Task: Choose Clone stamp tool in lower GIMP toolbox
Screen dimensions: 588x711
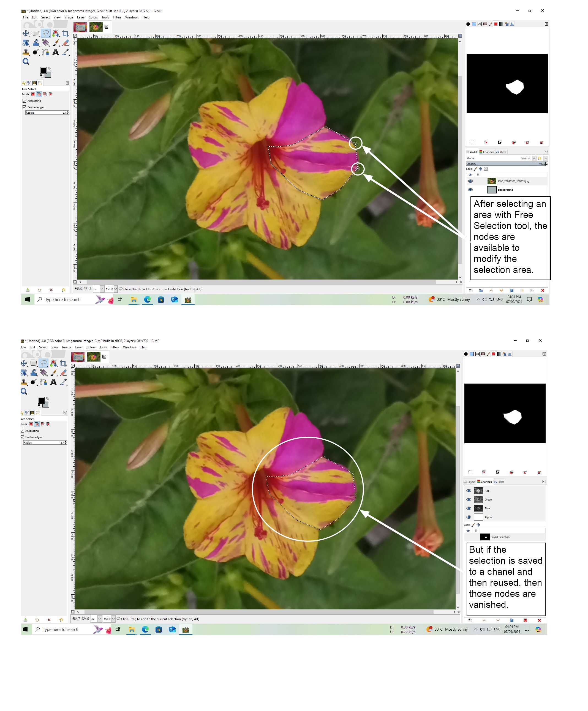Action: click(x=24, y=382)
